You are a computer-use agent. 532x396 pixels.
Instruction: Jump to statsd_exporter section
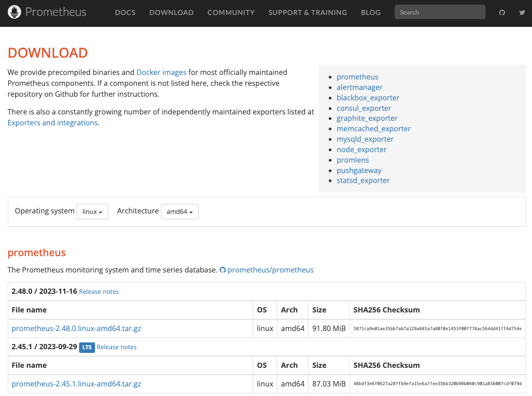point(363,181)
